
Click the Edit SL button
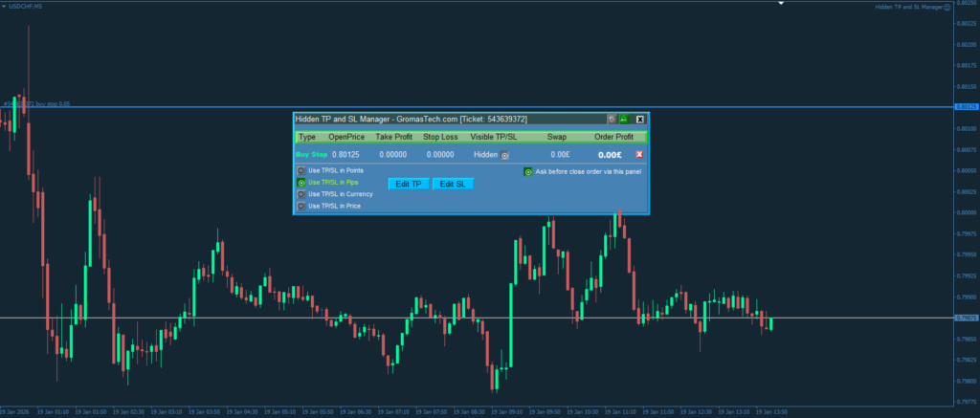pos(453,184)
